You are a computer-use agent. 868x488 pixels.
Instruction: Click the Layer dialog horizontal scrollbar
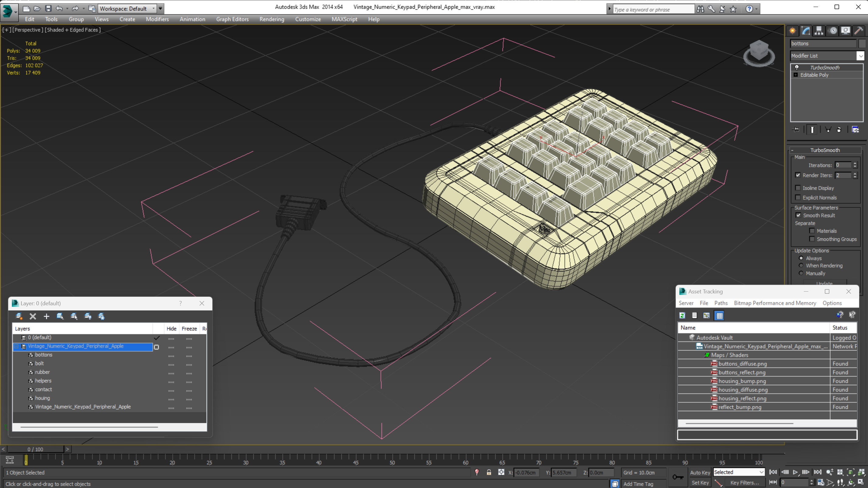(89, 427)
